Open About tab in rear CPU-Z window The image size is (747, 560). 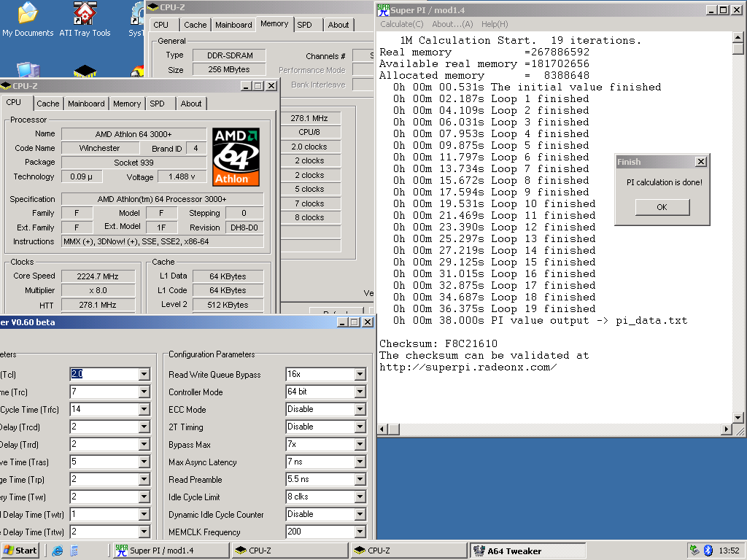pos(338,25)
